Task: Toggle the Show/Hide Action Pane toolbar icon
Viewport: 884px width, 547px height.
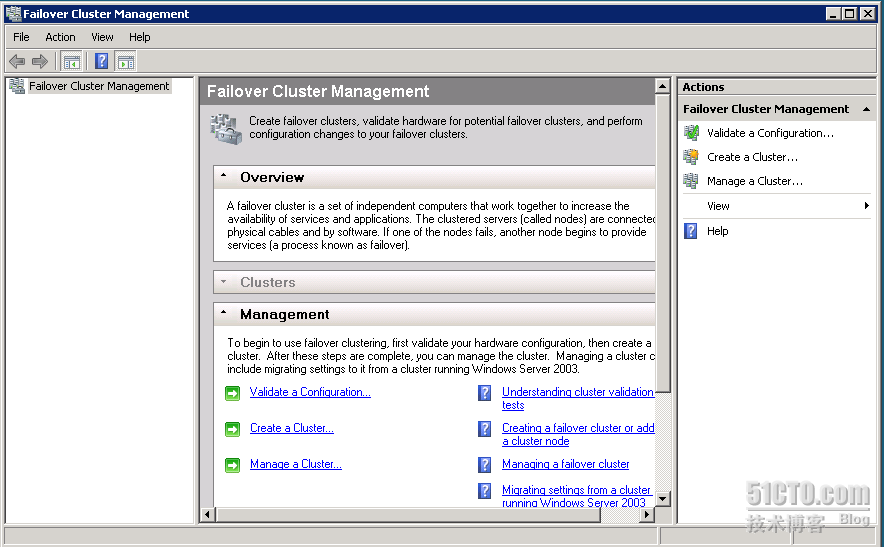Action: pos(126,61)
